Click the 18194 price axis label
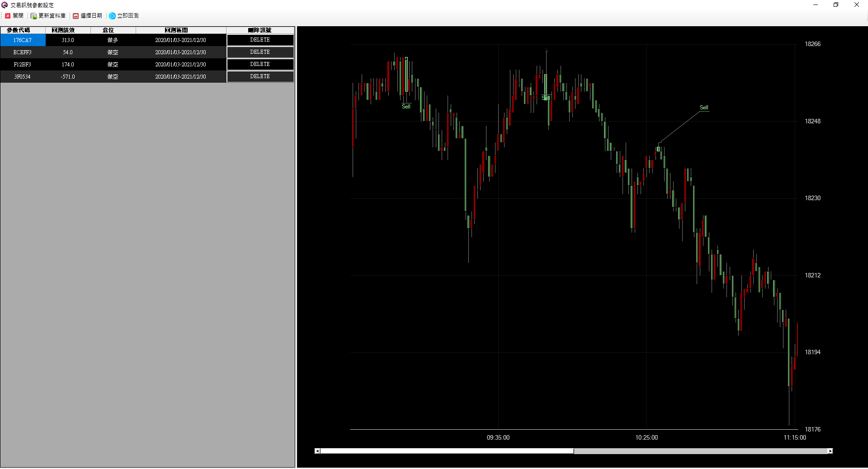 click(x=812, y=352)
